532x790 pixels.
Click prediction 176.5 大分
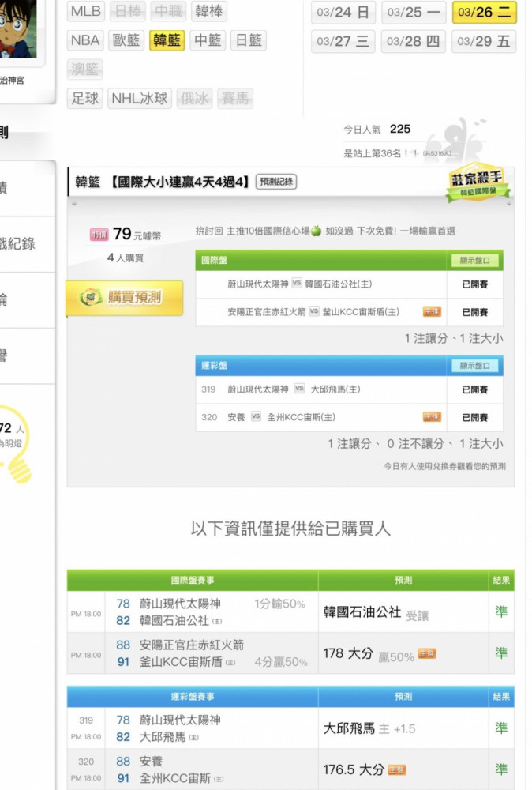click(x=354, y=769)
